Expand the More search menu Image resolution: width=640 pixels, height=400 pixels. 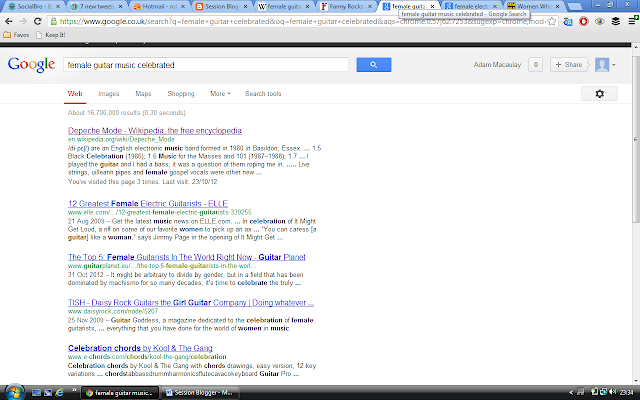pos(220,93)
